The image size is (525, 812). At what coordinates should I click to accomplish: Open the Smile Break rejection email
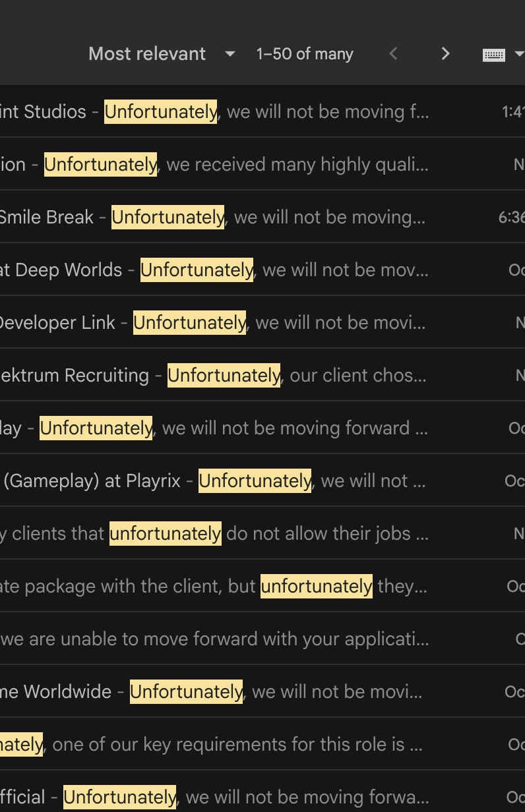pos(262,217)
